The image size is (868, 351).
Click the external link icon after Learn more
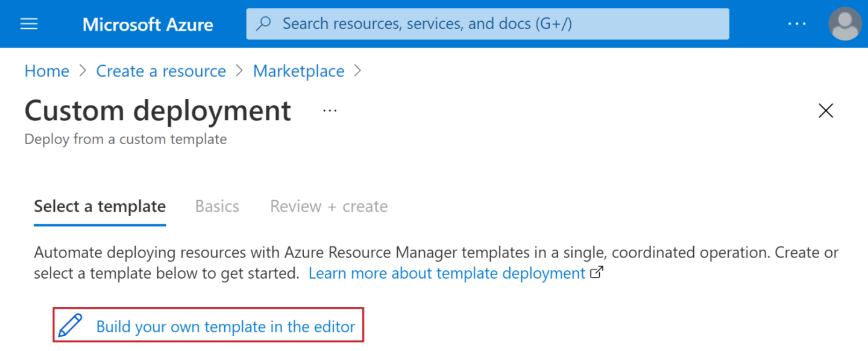tap(596, 273)
